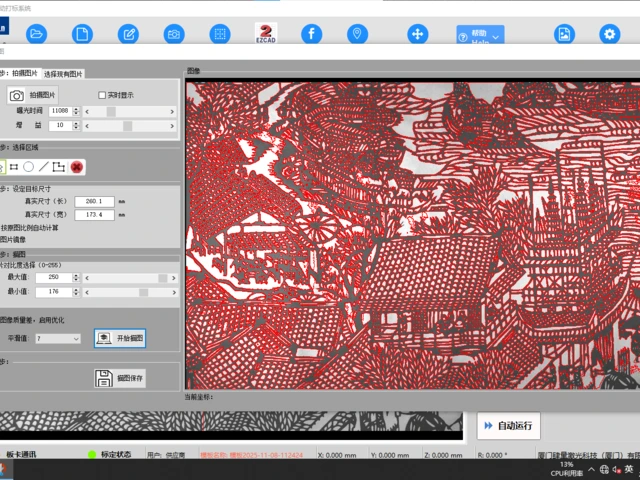Click the round 'f' toolbar icon

(311, 34)
